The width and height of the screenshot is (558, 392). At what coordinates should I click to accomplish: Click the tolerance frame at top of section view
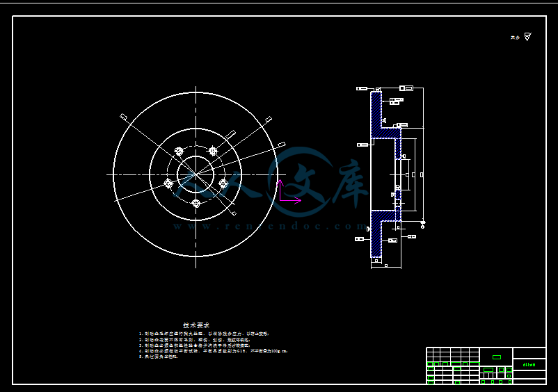407,88
